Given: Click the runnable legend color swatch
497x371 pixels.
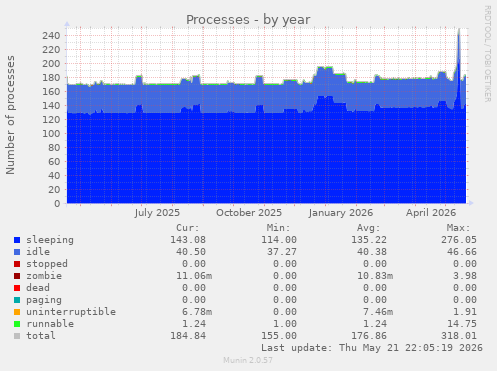Looking at the screenshot, I should (17, 324).
